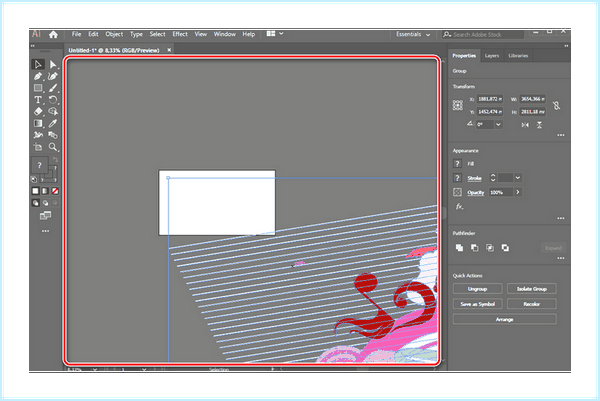Open the Object menu
The image size is (600, 401).
[x=114, y=34]
